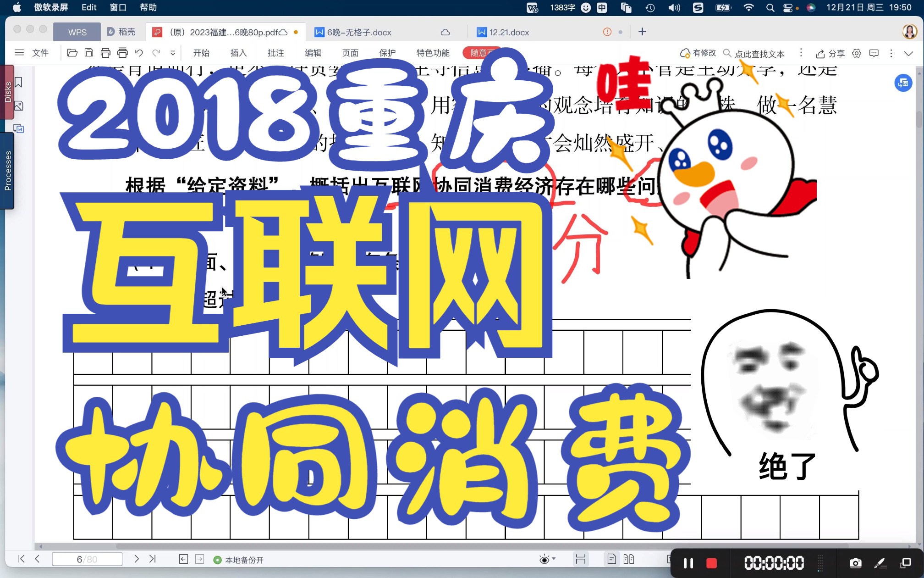The width and height of the screenshot is (924, 578).
Task: Switch to the 批注 ribbon tab
Action: (275, 53)
